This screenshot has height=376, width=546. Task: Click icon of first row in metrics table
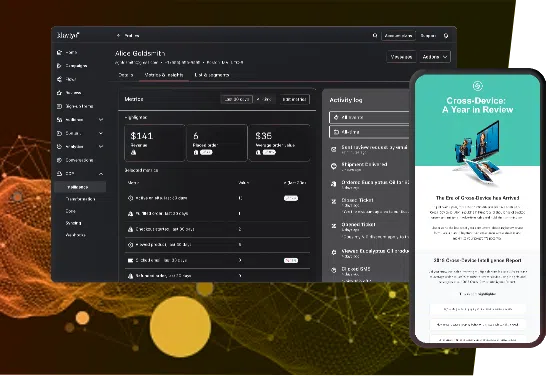point(131,198)
